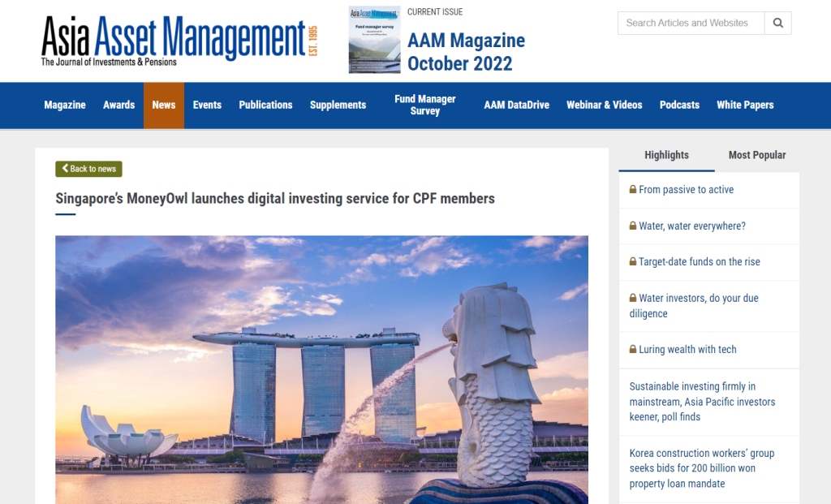This screenshot has width=831, height=504.
Task: Open the Magazine menu item
Action: click(65, 105)
